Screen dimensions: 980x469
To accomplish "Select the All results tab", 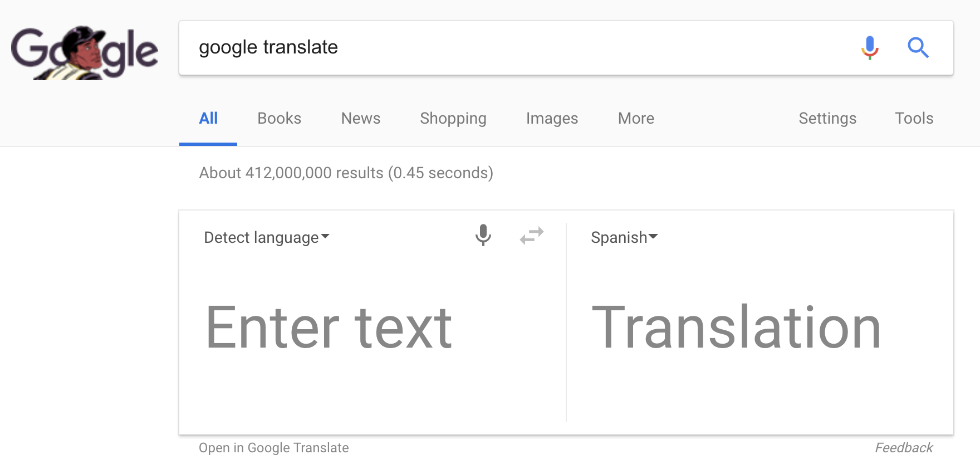I will pos(208,119).
